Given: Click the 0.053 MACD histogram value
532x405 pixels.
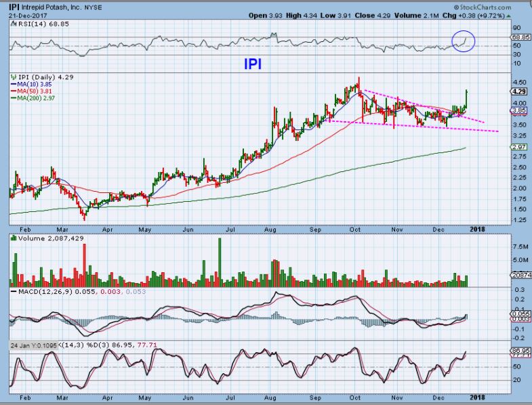Looking at the screenshot, I should [x=136, y=292].
